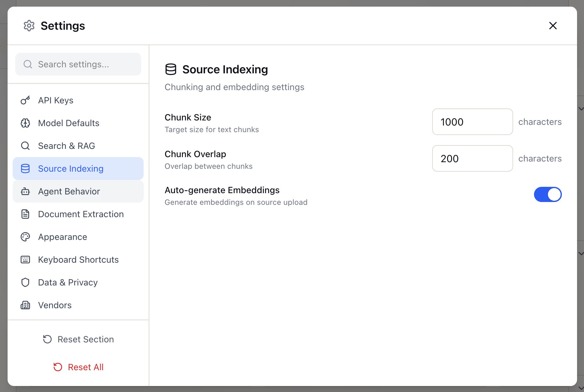Click the Data & Privacy shield icon
This screenshot has width=584, height=392.
25,282
